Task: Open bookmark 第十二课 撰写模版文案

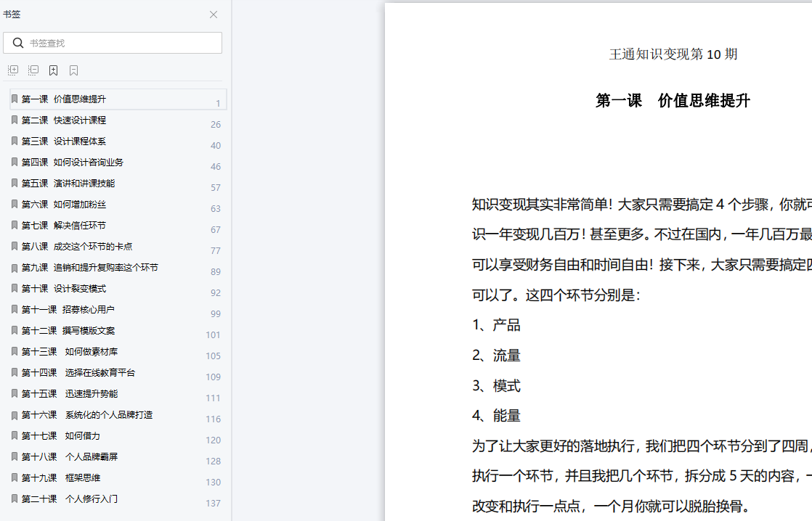Action: pos(118,331)
